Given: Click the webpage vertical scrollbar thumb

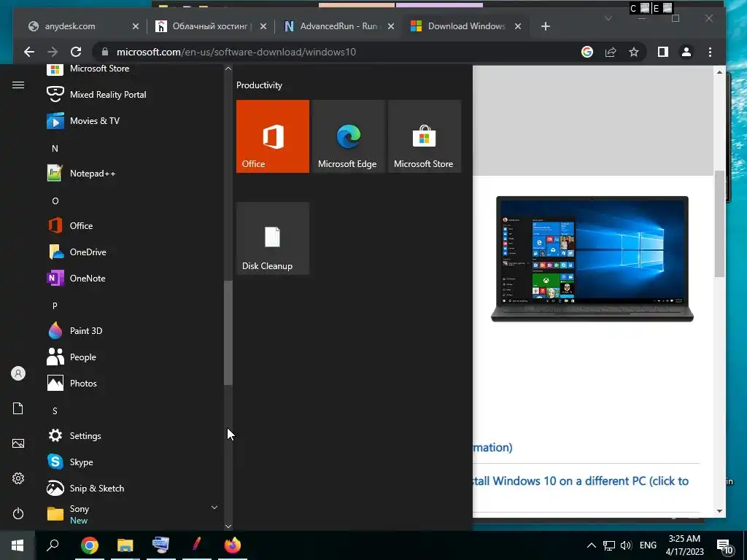Looking at the screenshot, I should click(719, 223).
